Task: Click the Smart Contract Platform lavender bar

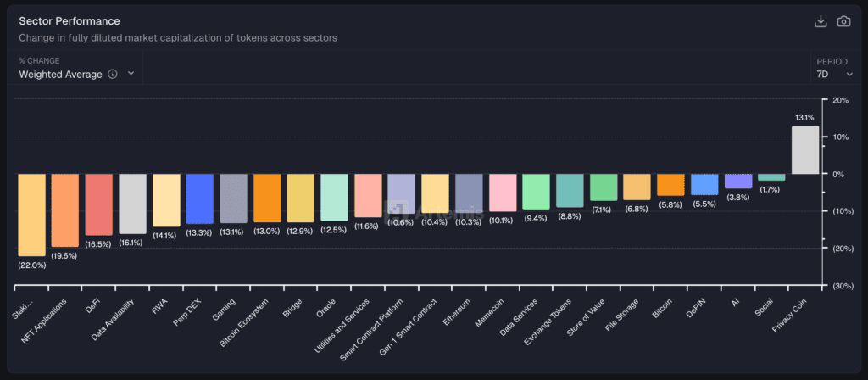Action: click(401, 194)
